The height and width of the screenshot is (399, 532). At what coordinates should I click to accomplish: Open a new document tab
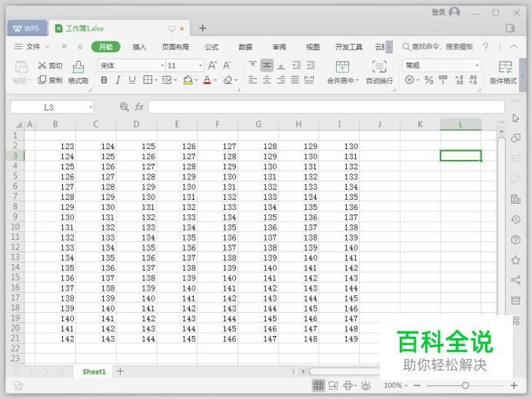[x=202, y=28]
